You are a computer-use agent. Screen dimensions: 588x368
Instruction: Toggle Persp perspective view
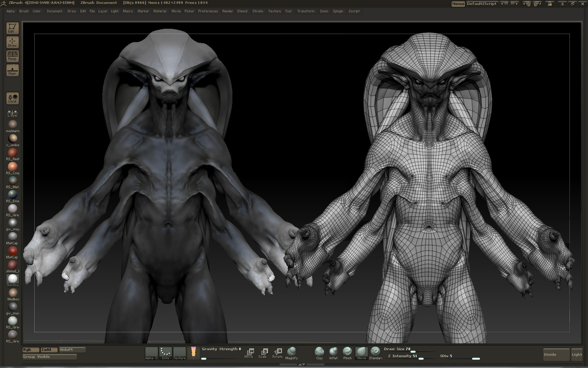click(12, 56)
